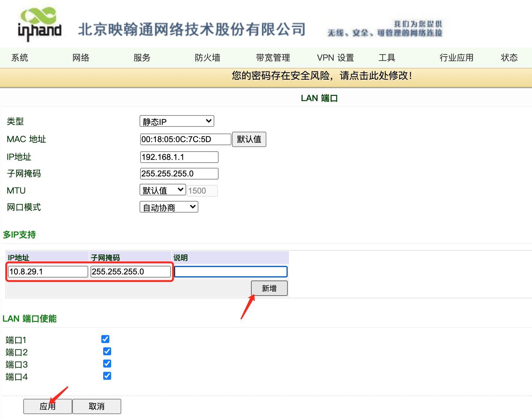Click the 新增 button to add IP

click(x=269, y=288)
